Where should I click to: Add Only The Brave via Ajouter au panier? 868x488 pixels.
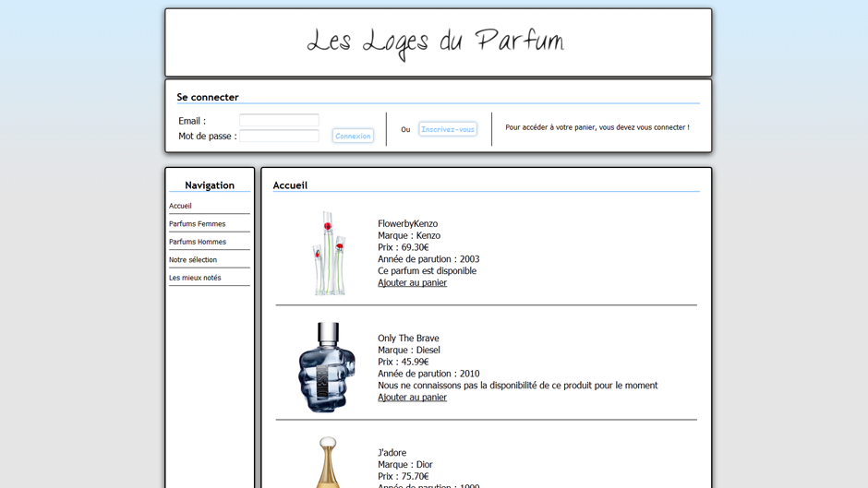[412, 398]
